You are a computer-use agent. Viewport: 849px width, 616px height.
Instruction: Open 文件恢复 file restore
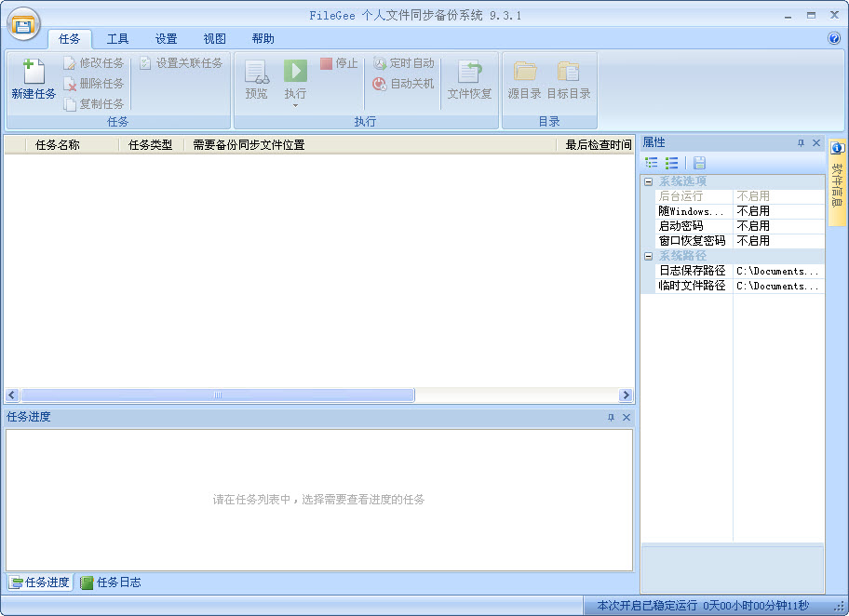click(x=469, y=80)
